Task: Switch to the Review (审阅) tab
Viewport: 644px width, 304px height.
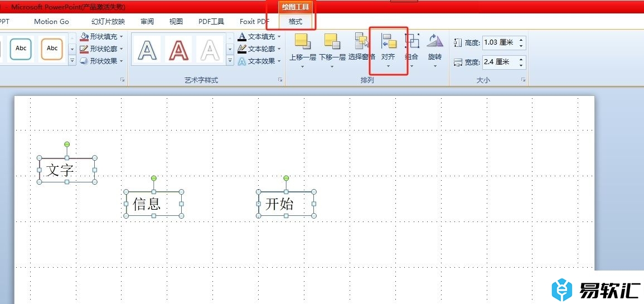Action: click(147, 22)
